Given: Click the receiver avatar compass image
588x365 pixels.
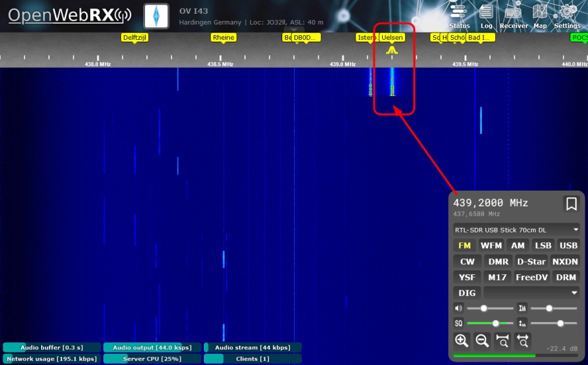Looking at the screenshot, I should click(156, 16).
